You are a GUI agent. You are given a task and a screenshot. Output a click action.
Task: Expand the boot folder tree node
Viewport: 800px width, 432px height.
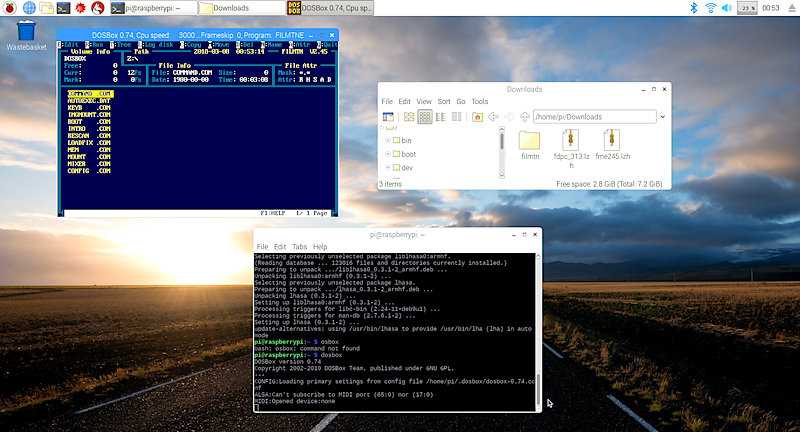click(388, 154)
